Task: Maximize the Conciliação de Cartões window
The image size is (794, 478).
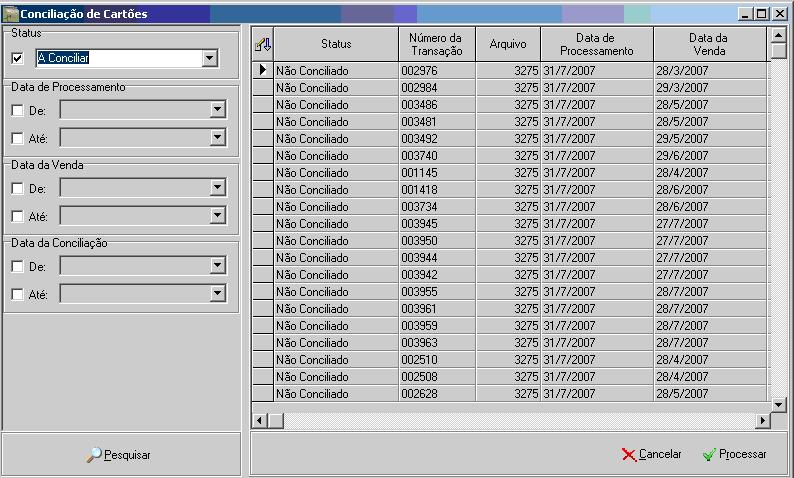Action: click(761, 14)
